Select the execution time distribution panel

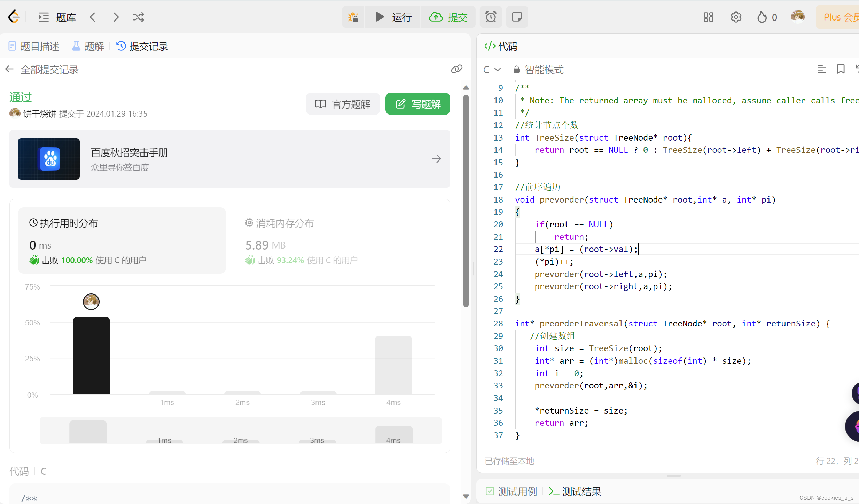coord(122,241)
